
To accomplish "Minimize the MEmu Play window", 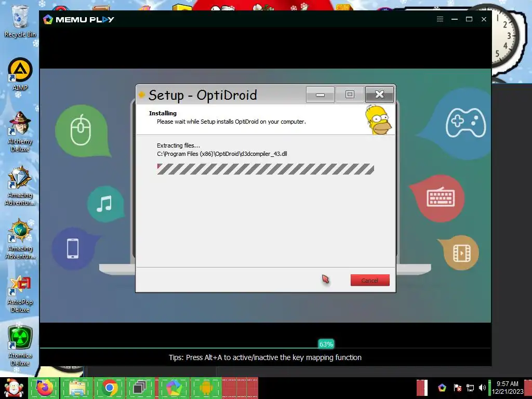I will pyautogui.click(x=454, y=19).
